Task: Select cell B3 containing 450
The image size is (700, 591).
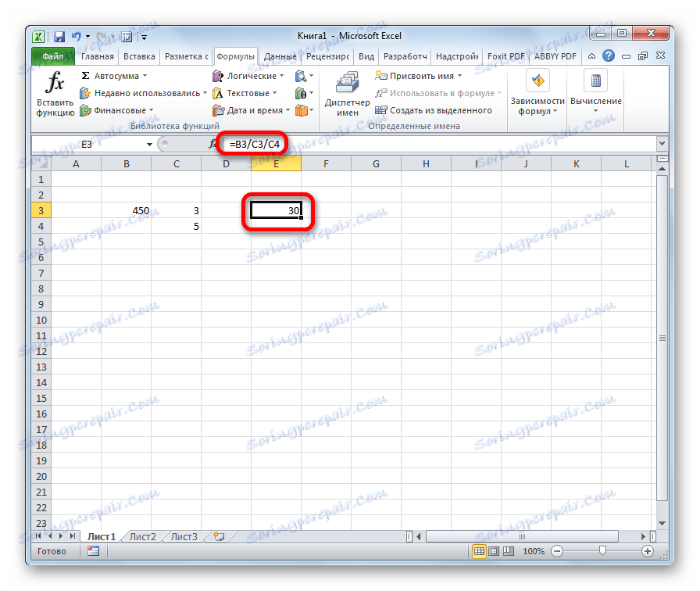Action: 127,210
